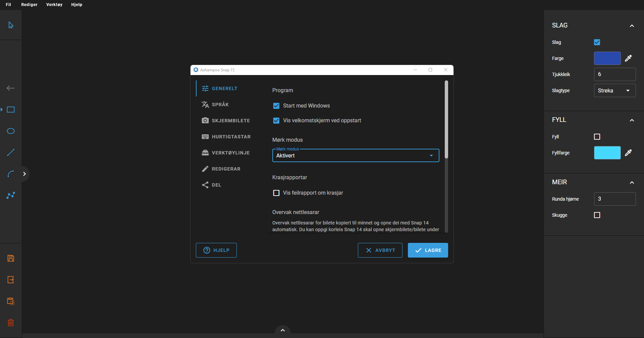
Task: Click the red trash delete icon
Action: [11, 323]
